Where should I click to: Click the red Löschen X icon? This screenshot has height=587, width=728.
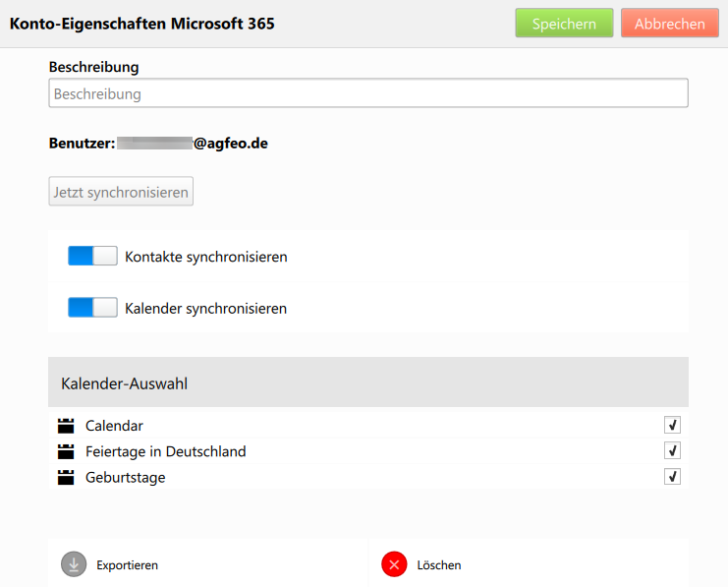click(x=394, y=564)
